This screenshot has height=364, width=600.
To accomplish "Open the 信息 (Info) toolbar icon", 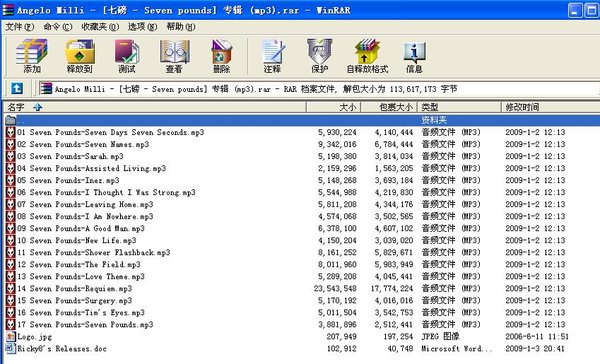I will 414,56.
